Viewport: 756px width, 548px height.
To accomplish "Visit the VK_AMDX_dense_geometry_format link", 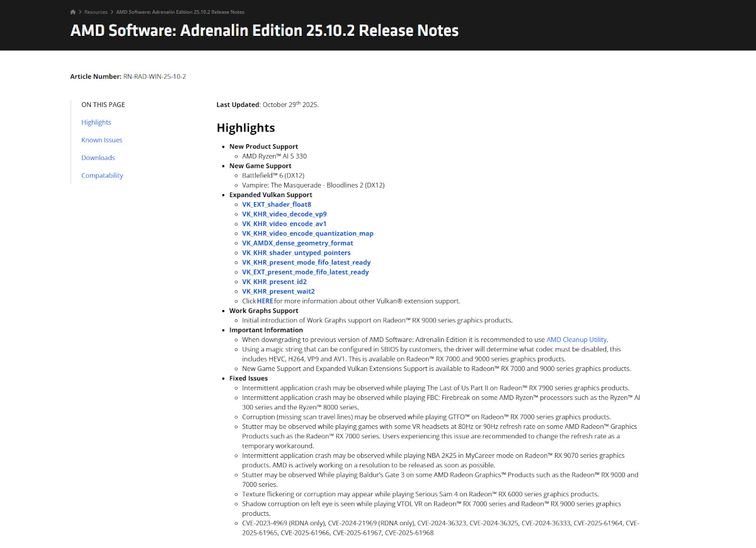I will click(297, 243).
